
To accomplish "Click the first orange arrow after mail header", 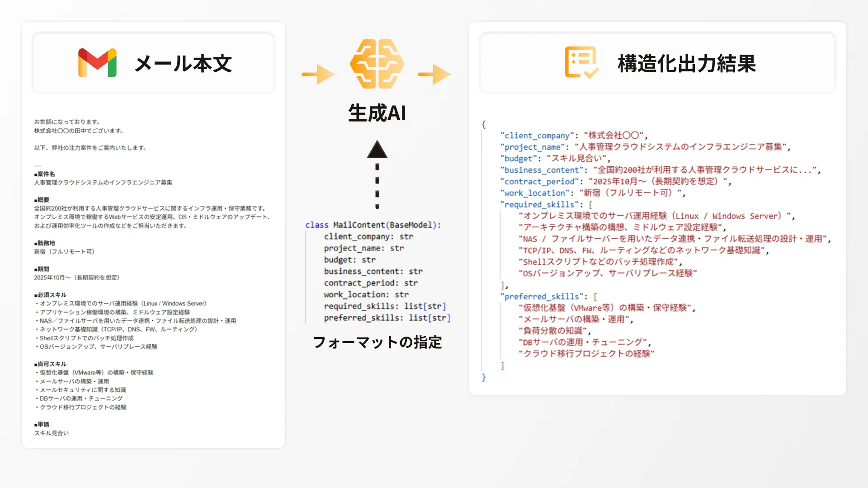I will (318, 75).
